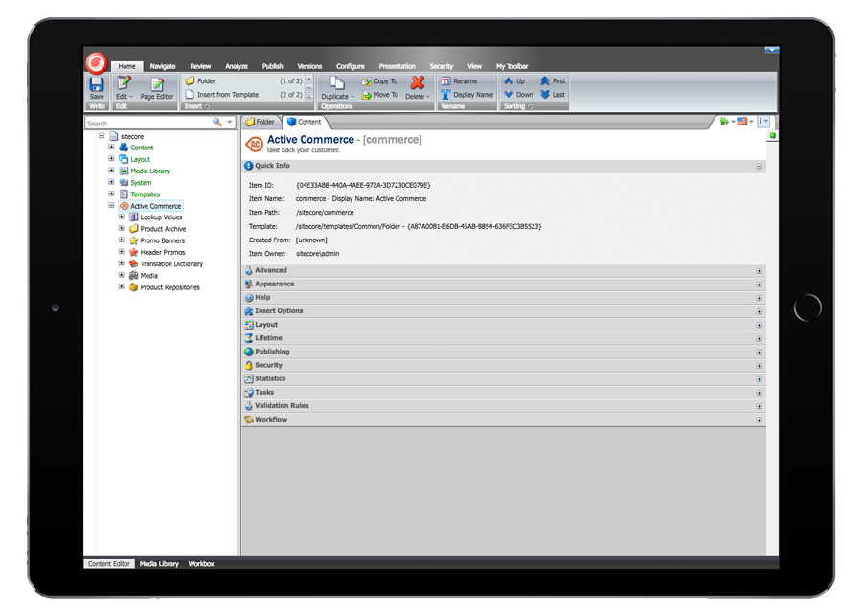862x616 pixels.
Task: Open the Page Editor
Action: [157, 87]
